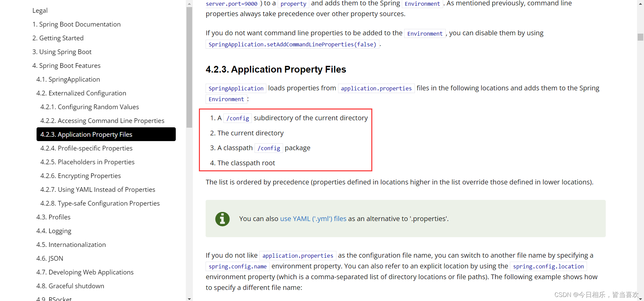Screen dimensions: 644x301
Task: Go to 4.2.4. Profile-specific Properties
Action: pos(87,148)
